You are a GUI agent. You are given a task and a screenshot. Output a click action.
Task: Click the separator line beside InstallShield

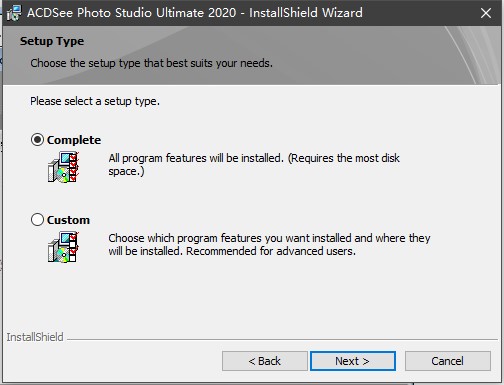click(282, 340)
